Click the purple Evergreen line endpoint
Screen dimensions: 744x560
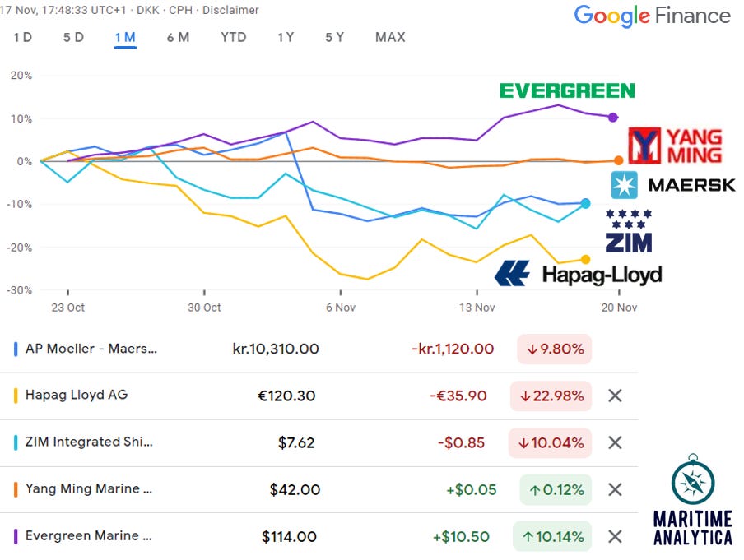(612, 117)
